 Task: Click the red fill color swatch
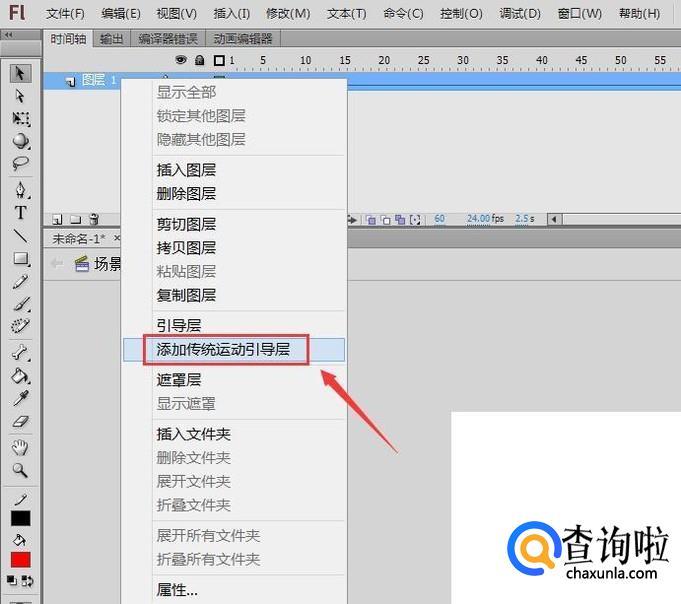pyautogui.click(x=20, y=560)
